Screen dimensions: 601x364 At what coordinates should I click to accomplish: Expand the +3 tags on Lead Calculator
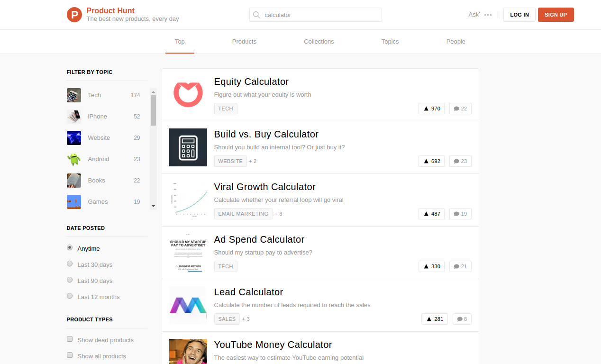tap(246, 319)
